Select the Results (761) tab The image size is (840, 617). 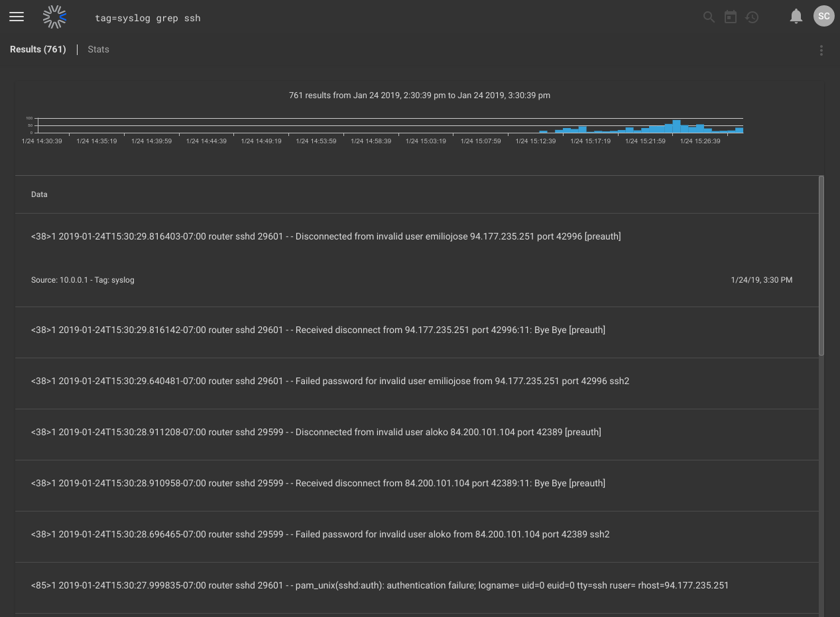(38, 49)
